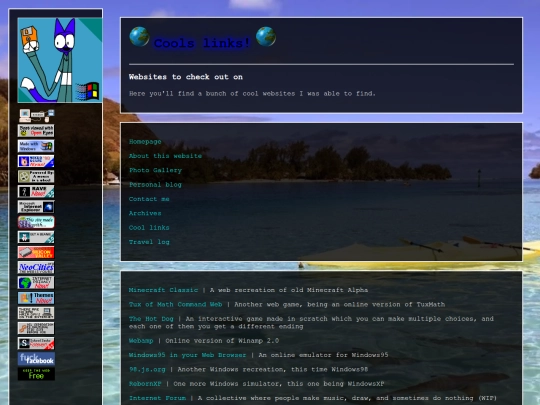This screenshot has width=540, height=405.
Task: Go to the Homepage link
Action: (x=145, y=142)
